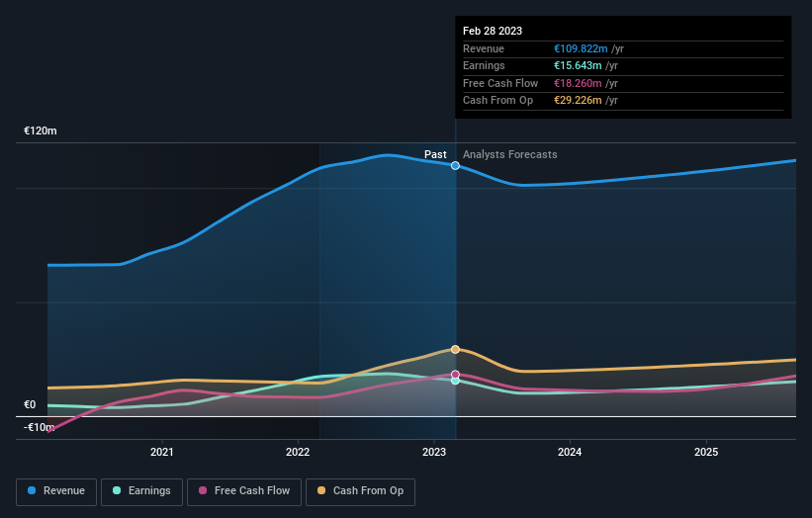Toggle the Free Cash Flow legend button

pos(244,491)
